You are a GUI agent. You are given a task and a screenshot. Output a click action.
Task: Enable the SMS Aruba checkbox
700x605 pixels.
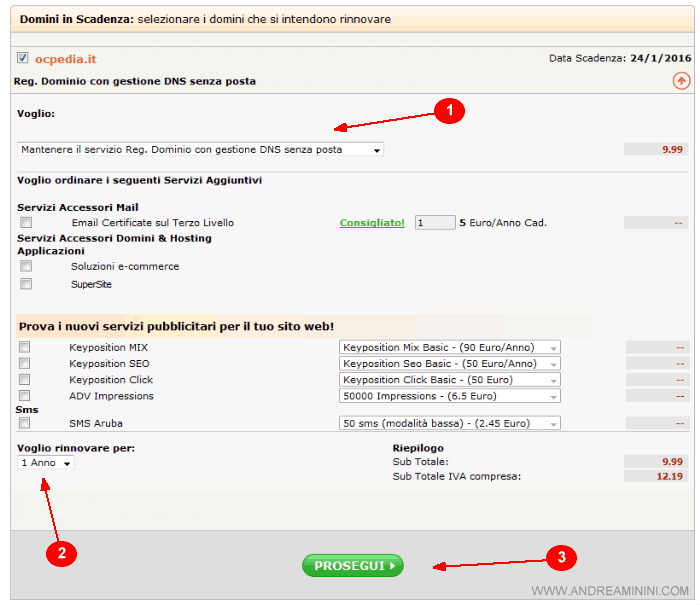[x=25, y=423]
